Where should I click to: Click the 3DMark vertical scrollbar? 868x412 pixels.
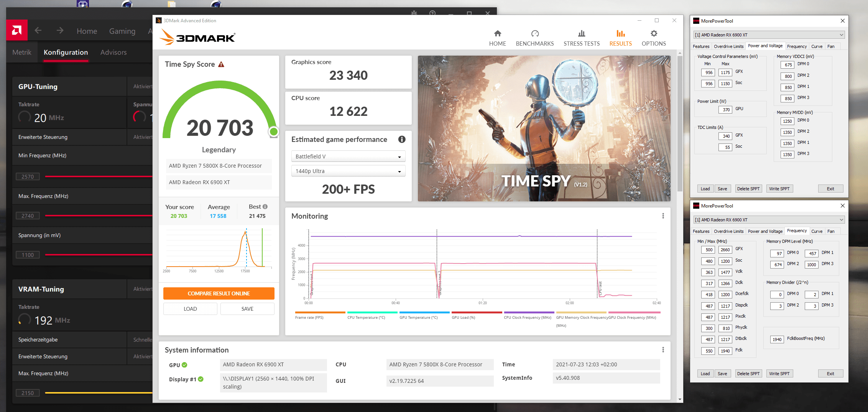pos(680,123)
